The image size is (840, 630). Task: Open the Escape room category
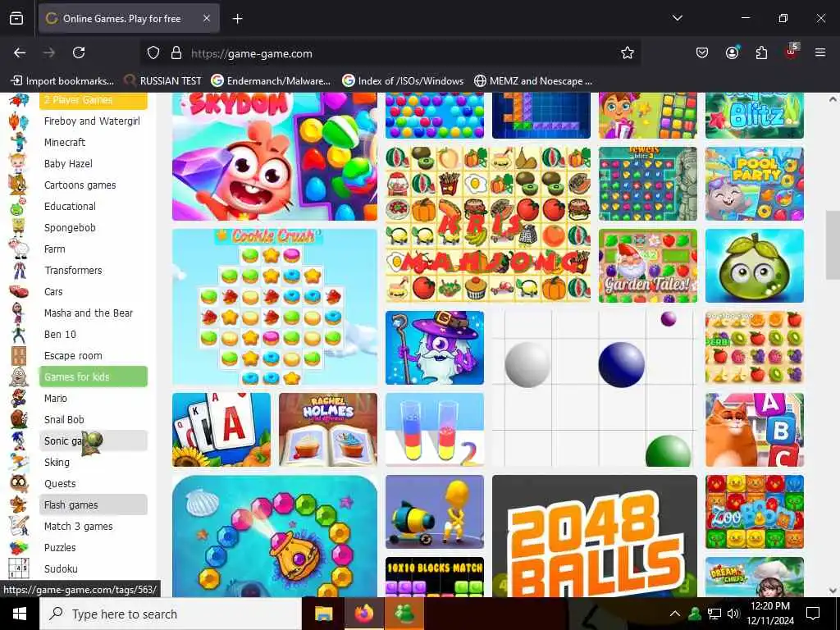pos(73,356)
